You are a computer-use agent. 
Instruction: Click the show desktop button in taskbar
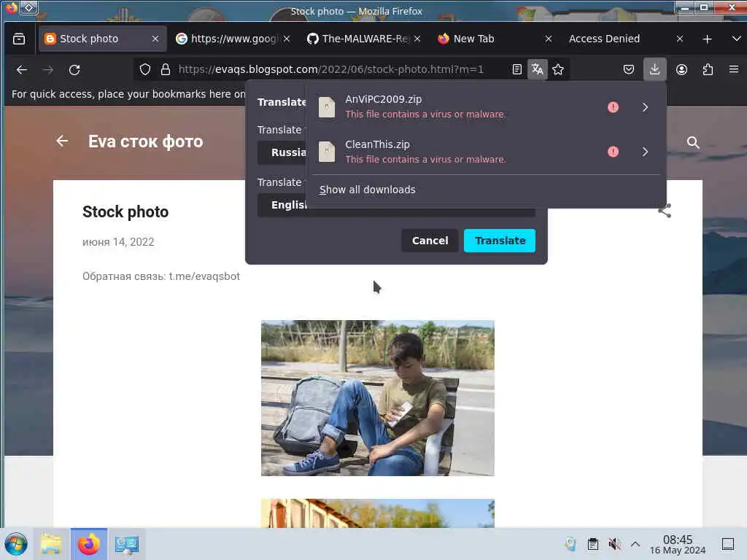click(727, 544)
